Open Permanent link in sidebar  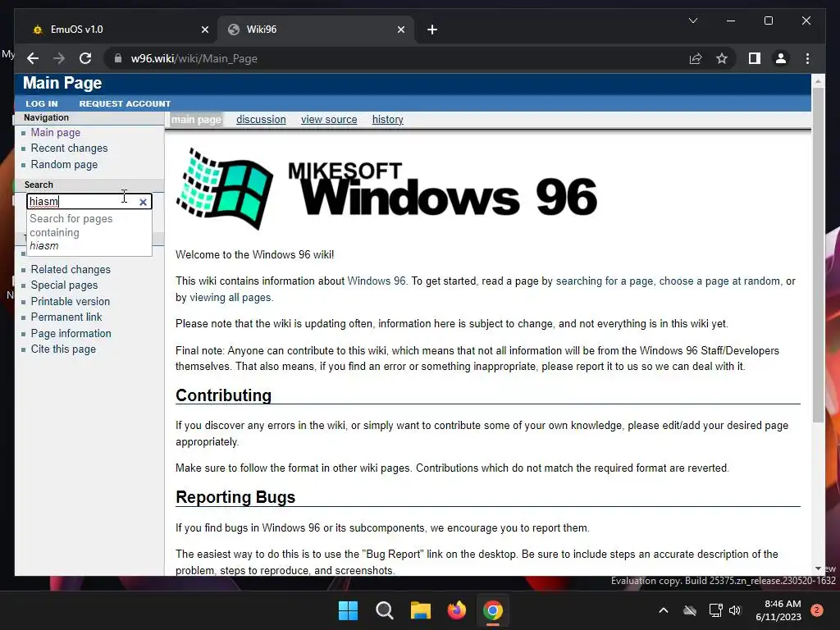tap(66, 317)
